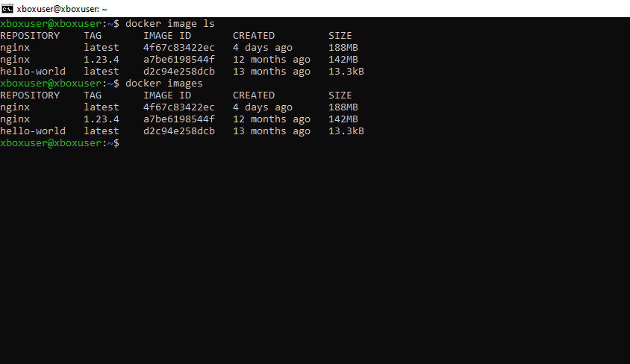The height and width of the screenshot is (364, 630).
Task: Click image ID d2c94e258dcb in first listing
Action: tap(179, 71)
